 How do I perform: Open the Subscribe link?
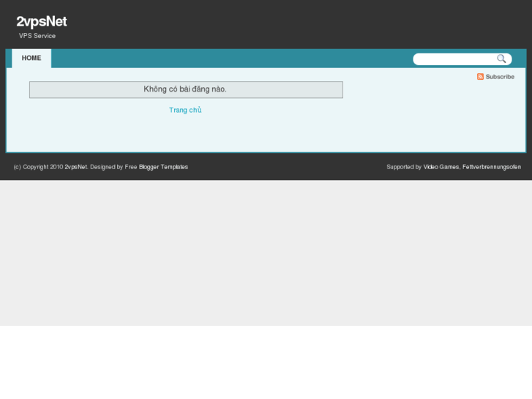(500, 77)
